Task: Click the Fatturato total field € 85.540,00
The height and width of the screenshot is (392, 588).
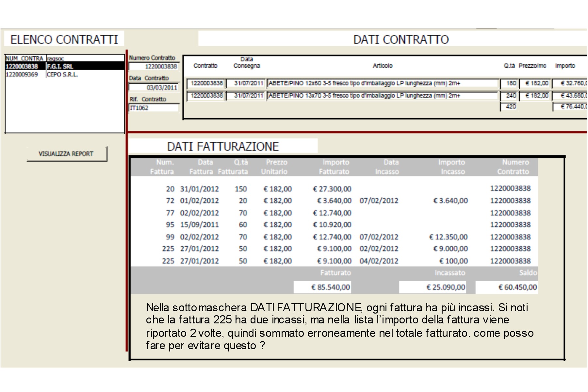Action: pos(322,287)
